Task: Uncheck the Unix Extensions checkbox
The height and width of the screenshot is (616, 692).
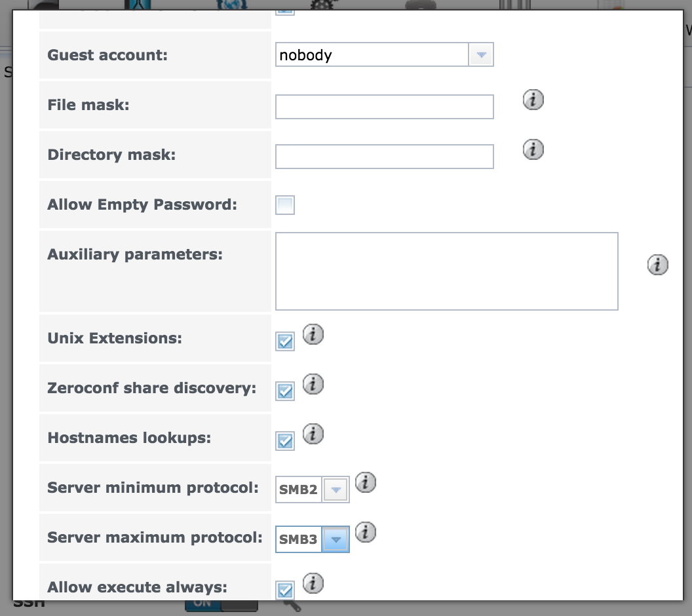Action: [x=285, y=342]
